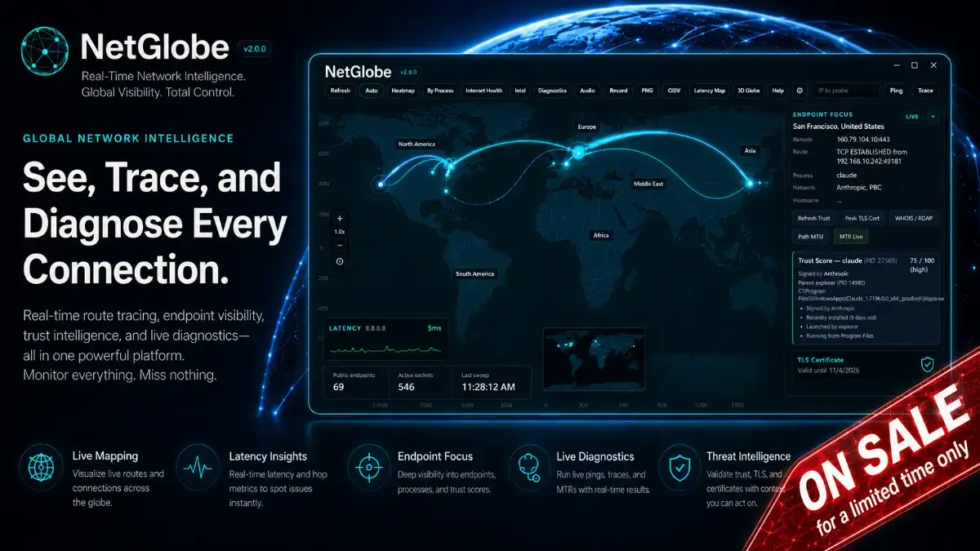
Task: Click the network value Anthropic, PBC
Action: [x=861, y=187]
